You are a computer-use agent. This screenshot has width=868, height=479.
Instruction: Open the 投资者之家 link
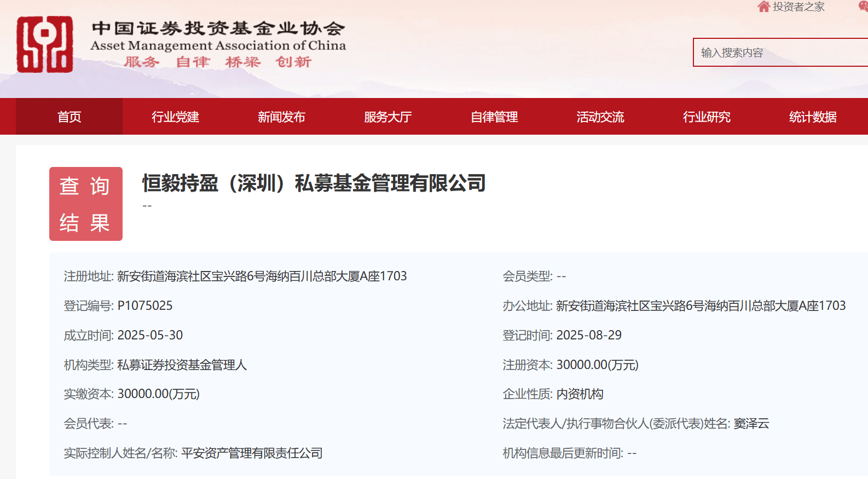(x=798, y=7)
